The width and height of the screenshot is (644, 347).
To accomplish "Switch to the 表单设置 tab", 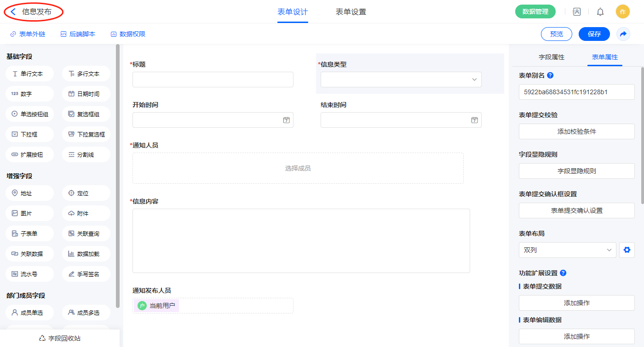I will [351, 12].
